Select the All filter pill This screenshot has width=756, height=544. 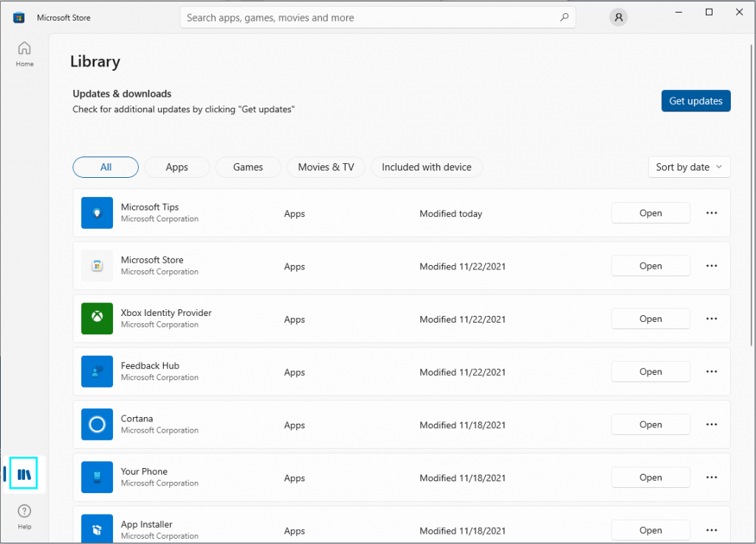105,167
